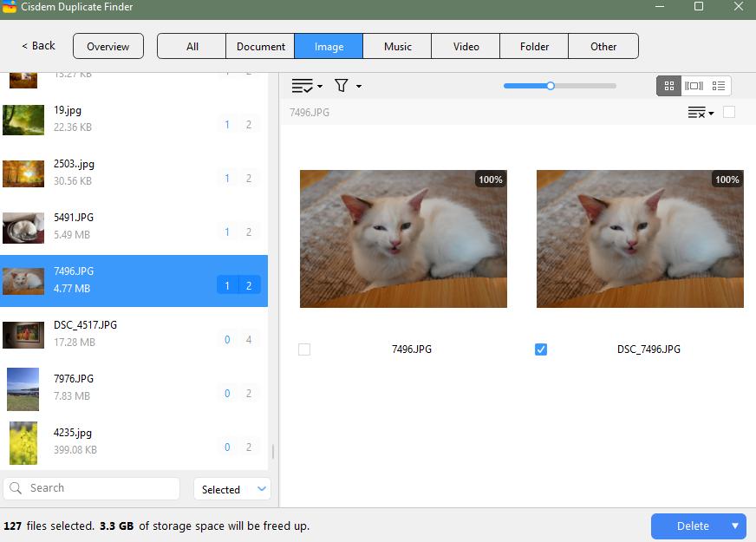Open the filter icon options
Viewport: 756px width, 542px height.
tap(340, 86)
